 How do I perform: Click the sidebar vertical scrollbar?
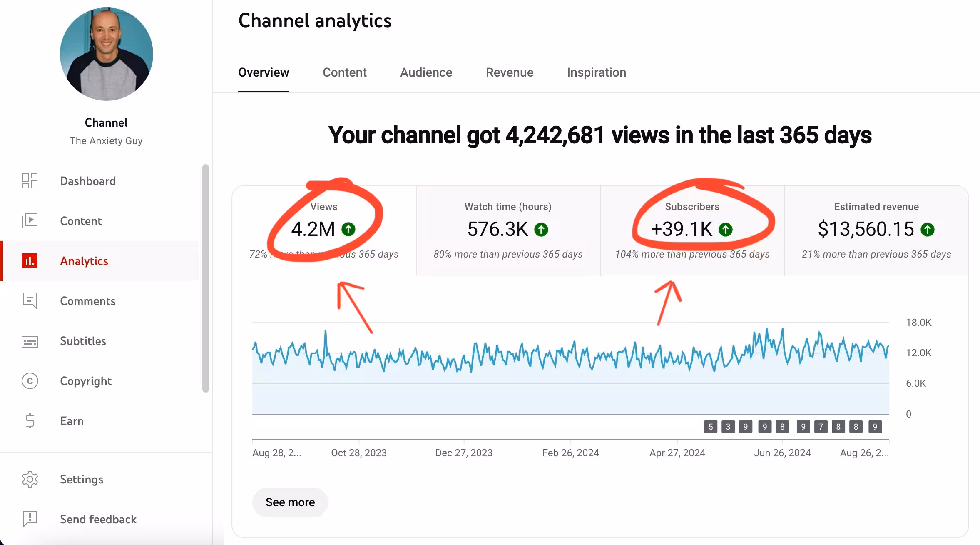point(205,278)
